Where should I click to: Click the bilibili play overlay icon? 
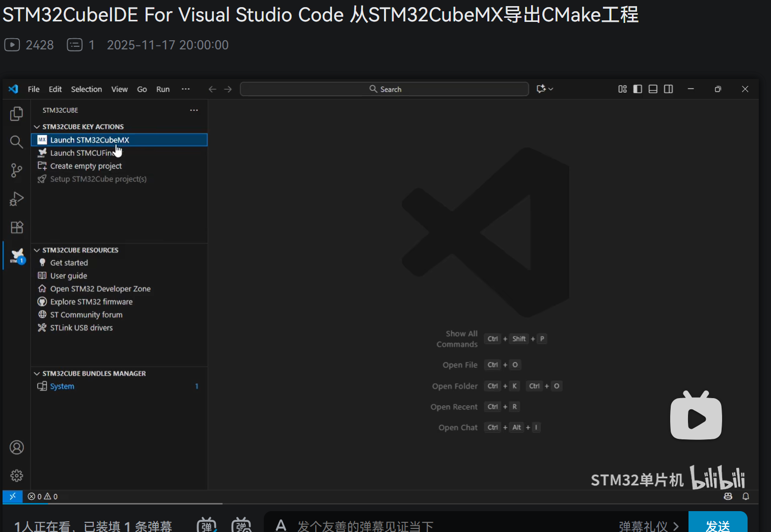[x=696, y=415]
